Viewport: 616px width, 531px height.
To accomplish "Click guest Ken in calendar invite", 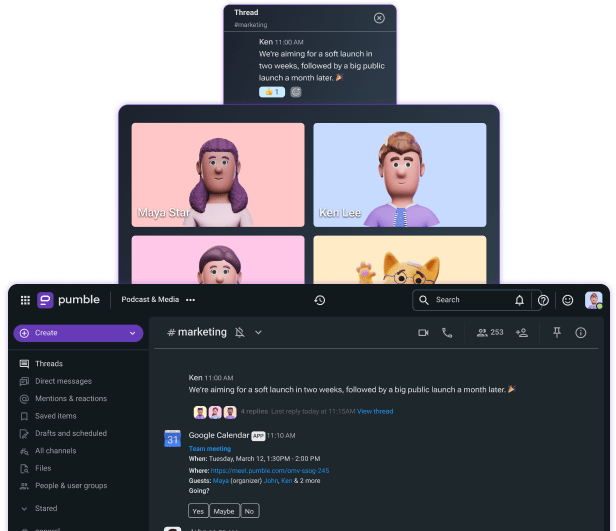I will (287, 481).
